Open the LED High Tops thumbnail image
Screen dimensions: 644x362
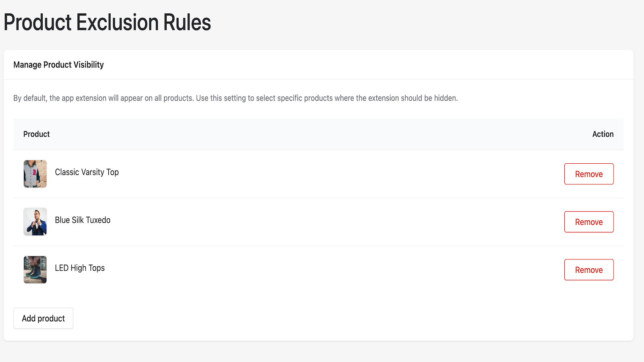point(35,269)
